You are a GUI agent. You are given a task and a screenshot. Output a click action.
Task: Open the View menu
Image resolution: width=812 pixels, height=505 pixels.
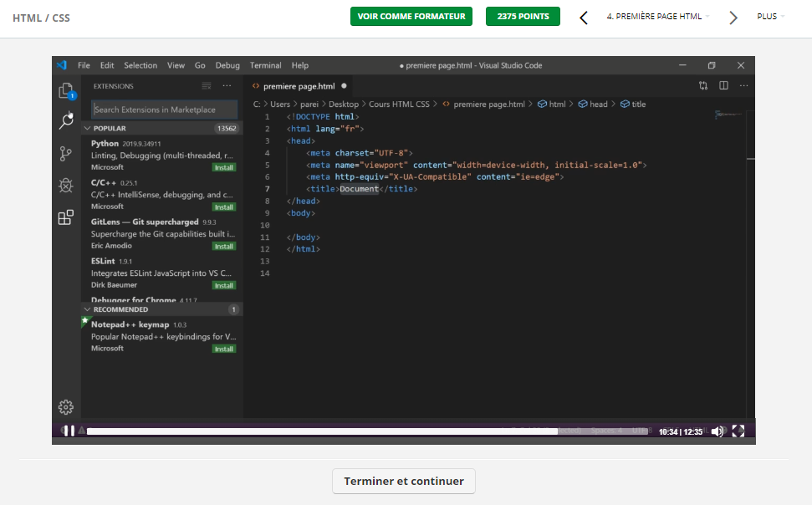coord(176,65)
